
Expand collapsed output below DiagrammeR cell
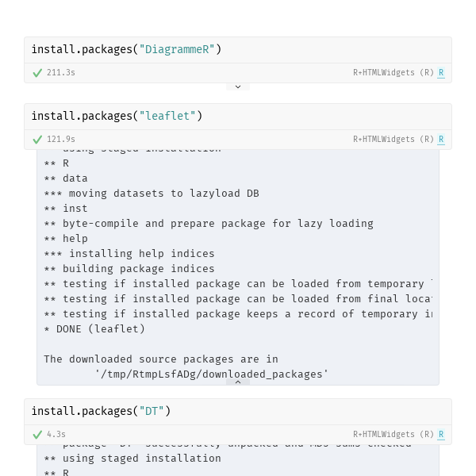[x=238, y=86]
